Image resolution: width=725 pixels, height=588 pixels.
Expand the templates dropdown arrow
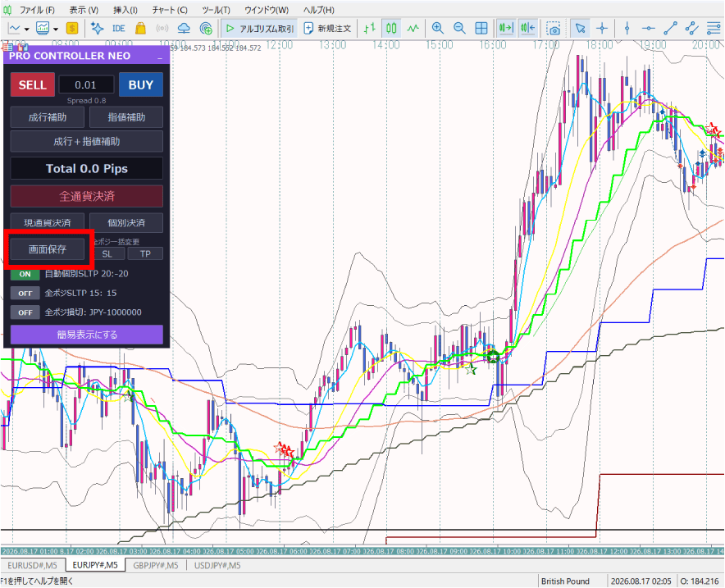[56, 30]
